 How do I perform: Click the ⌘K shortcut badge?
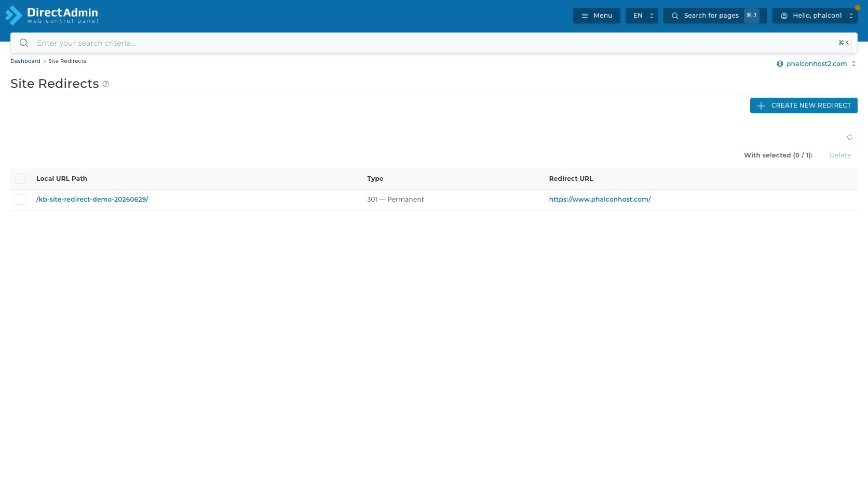[x=844, y=43]
